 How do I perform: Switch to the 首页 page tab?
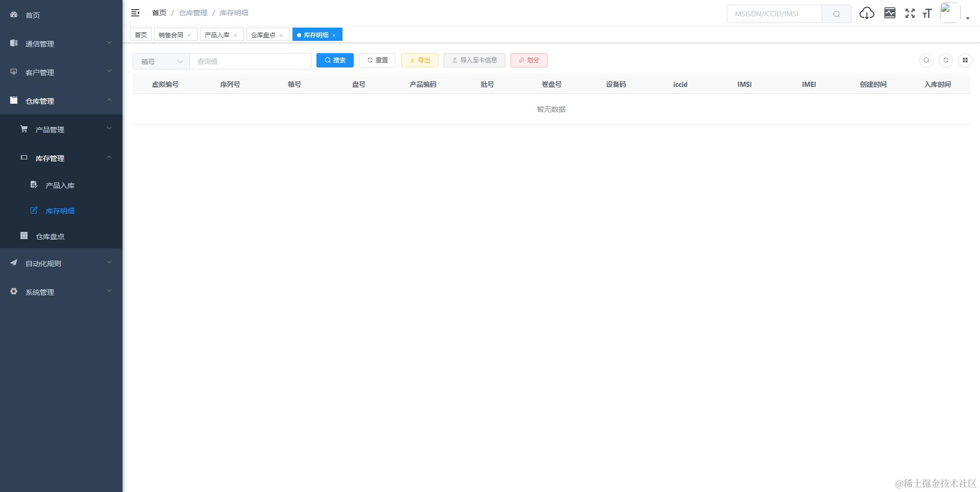141,35
